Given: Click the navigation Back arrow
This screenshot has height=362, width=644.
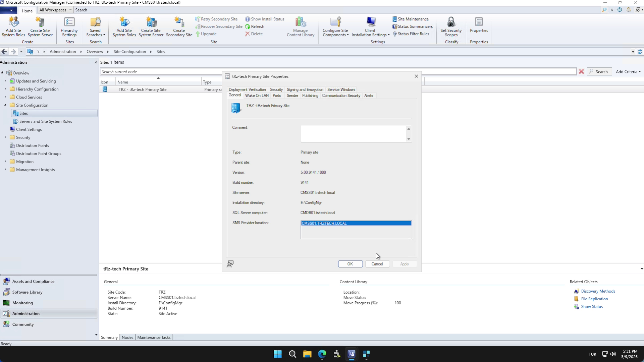Looking at the screenshot, I should [4, 52].
